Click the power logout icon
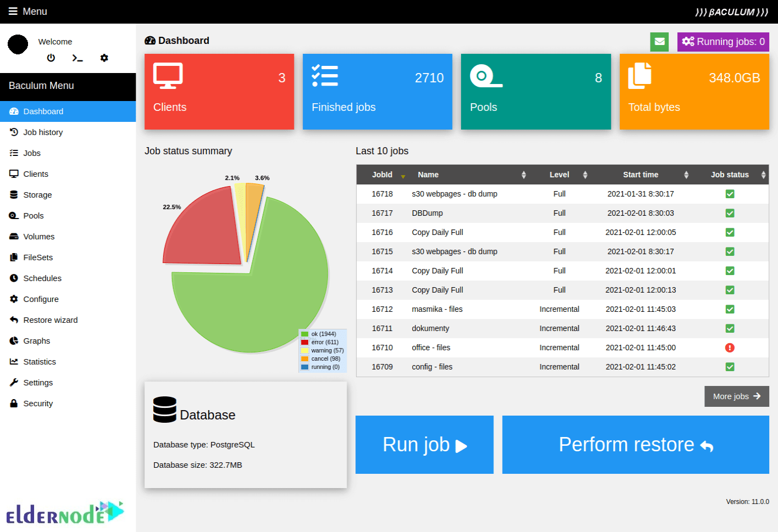Image resolution: width=778 pixels, height=532 pixels. coord(51,58)
